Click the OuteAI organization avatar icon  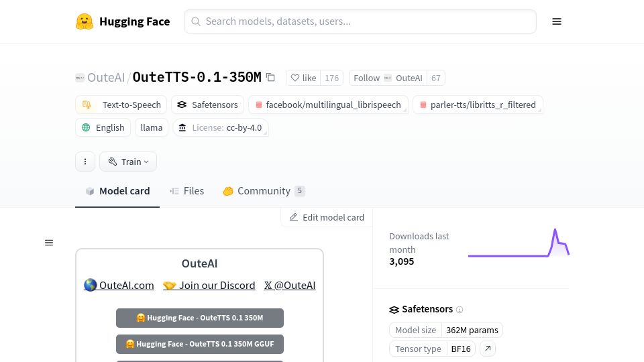pos(80,78)
